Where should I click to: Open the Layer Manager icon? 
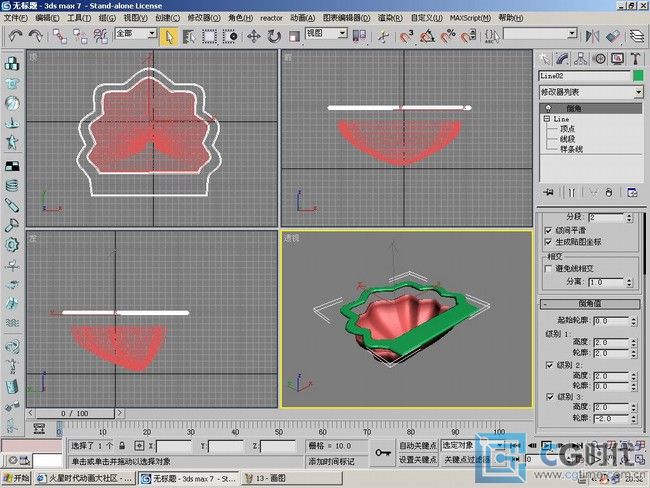[637, 36]
